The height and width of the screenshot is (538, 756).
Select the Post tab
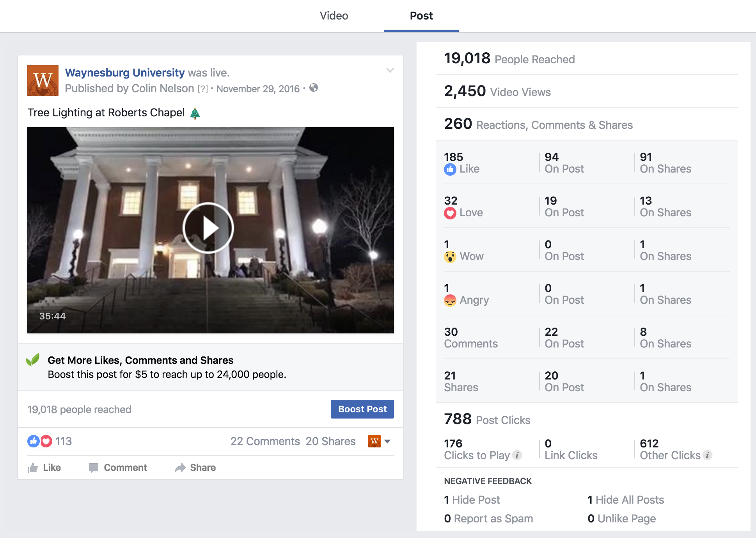click(x=421, y=16)
